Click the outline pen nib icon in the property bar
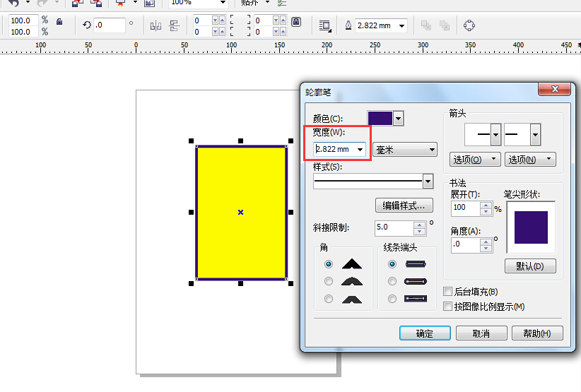 (348, 25)
